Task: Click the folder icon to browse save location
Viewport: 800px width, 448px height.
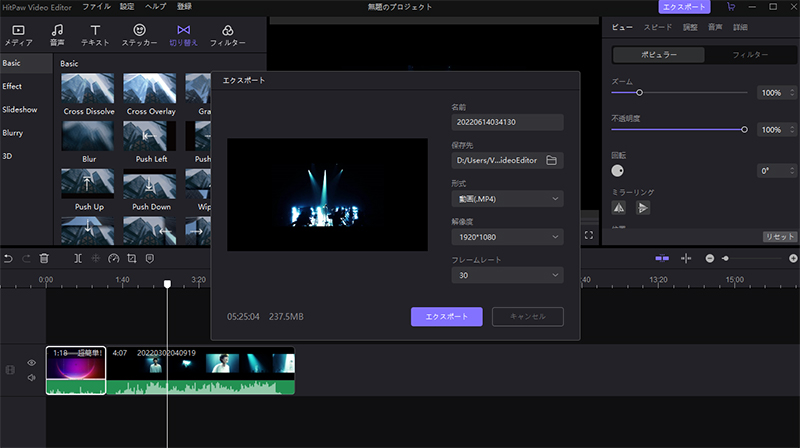Action: [x=551, y=160]
